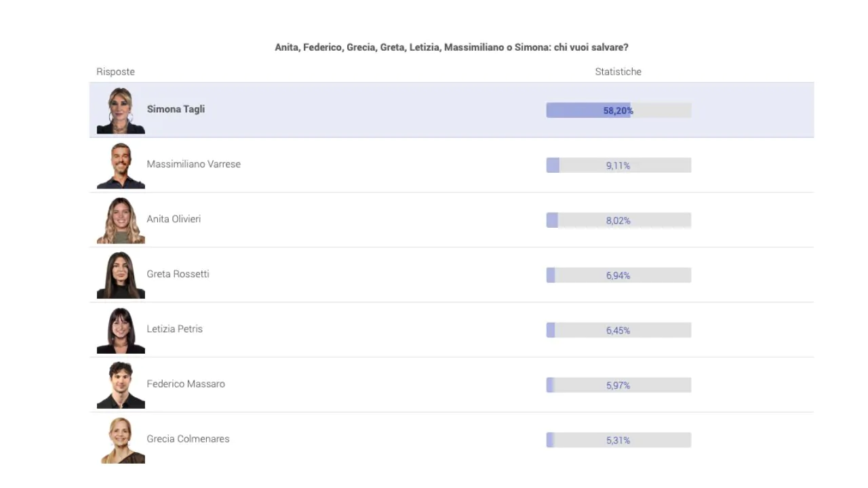Choose the Federico Massaro name label
The image size is (868, 488).
tap(185, 384)
